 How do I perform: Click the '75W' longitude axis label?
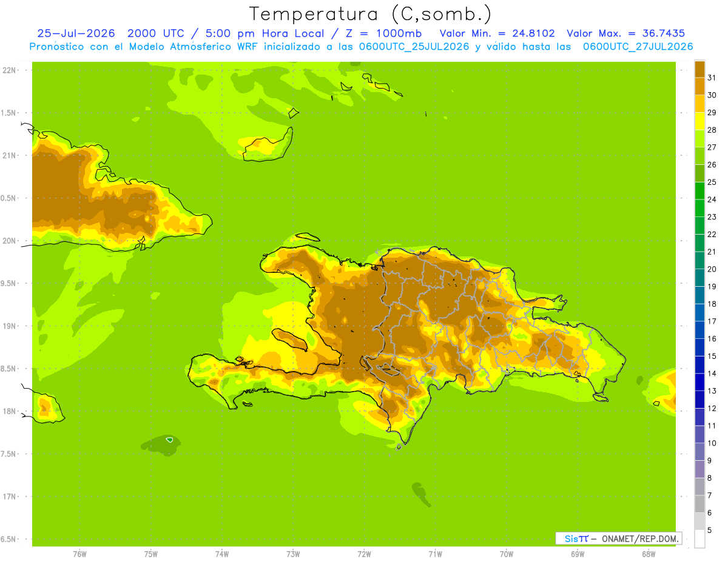(151, 554)
